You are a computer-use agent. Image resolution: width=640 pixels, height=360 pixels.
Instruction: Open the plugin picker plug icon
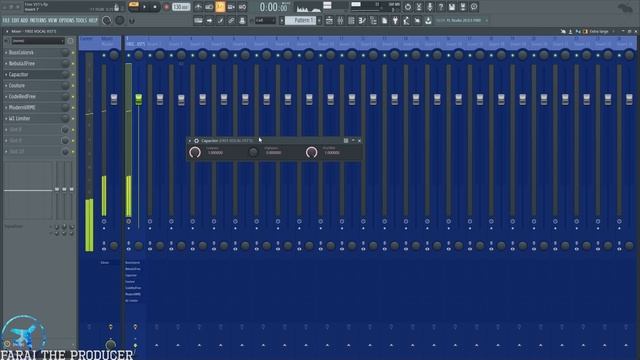tap(395, 20)
